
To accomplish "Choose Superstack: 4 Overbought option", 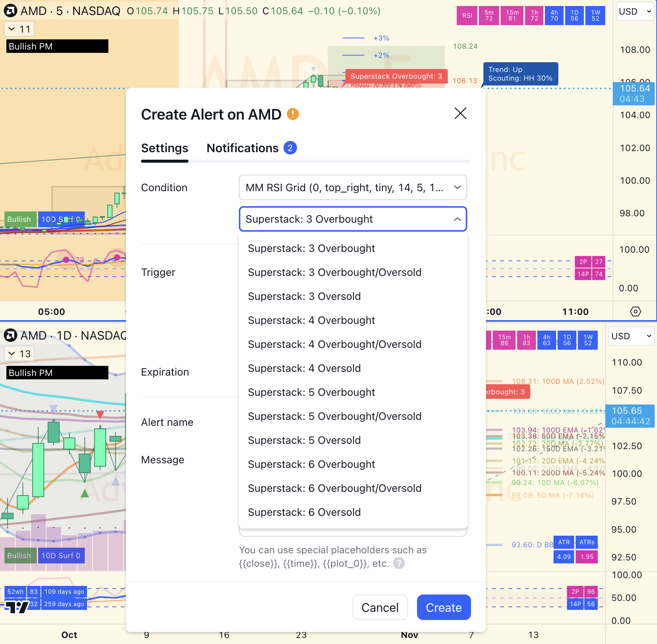I will tap(311, 320).
